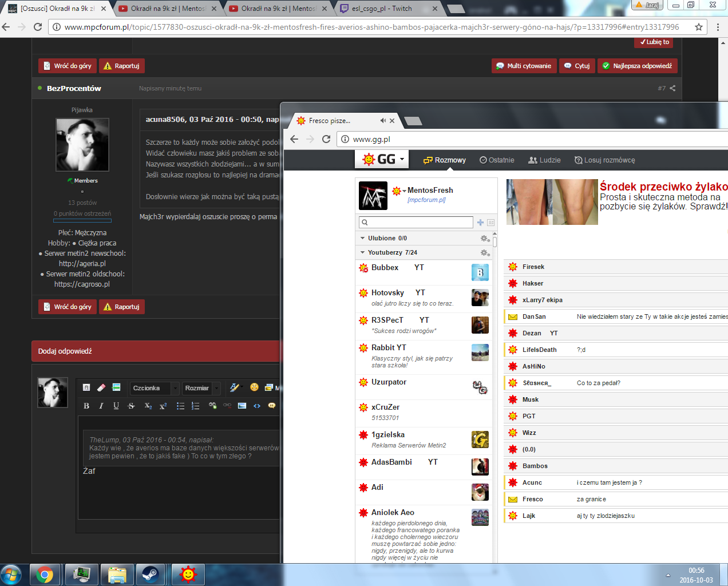Insert a link using chain-plus icon
This screenshot has width=728, height=586.
212,406
